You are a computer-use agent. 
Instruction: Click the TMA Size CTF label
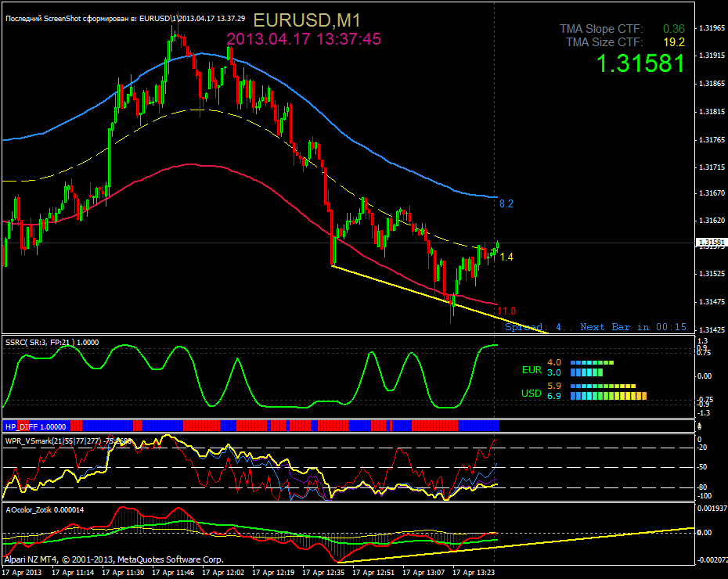604,42
